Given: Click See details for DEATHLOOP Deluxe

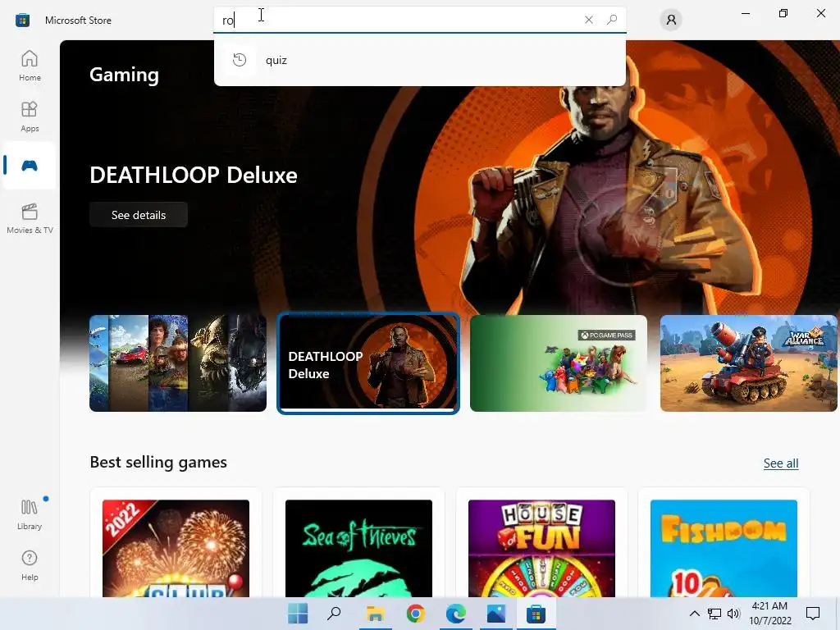Looking at the screenshot, I should (x=138, y=215).
